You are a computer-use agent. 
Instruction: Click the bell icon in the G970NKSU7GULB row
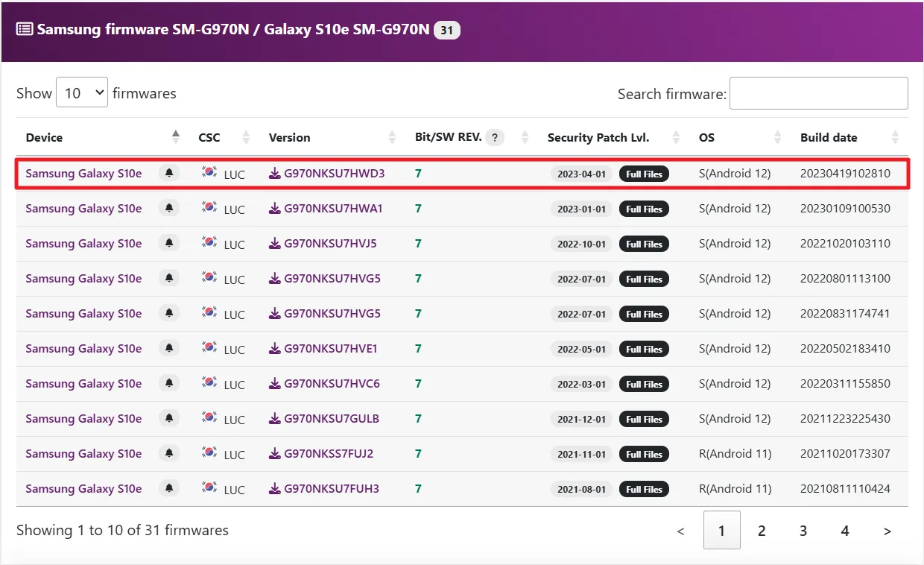tap(169, 418)
